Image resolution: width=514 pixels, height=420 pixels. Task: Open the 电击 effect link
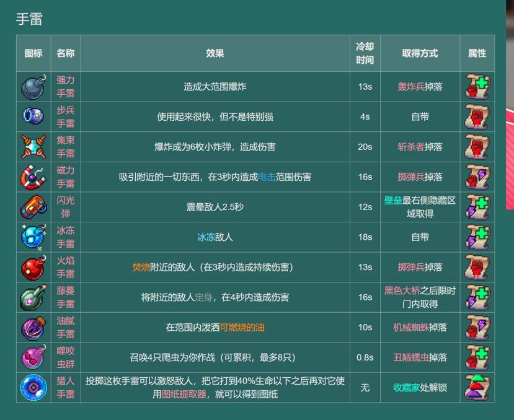267,177
